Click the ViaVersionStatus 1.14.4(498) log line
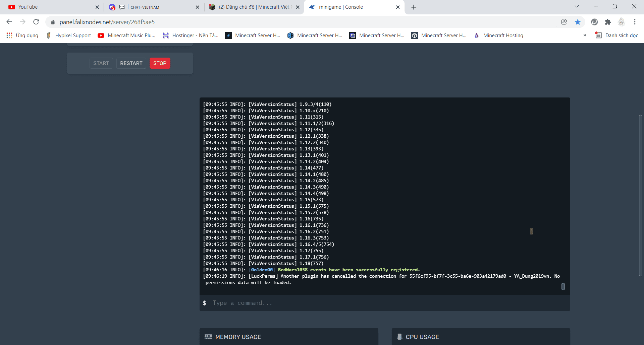The image size is (644, 345). pos(266,193)
